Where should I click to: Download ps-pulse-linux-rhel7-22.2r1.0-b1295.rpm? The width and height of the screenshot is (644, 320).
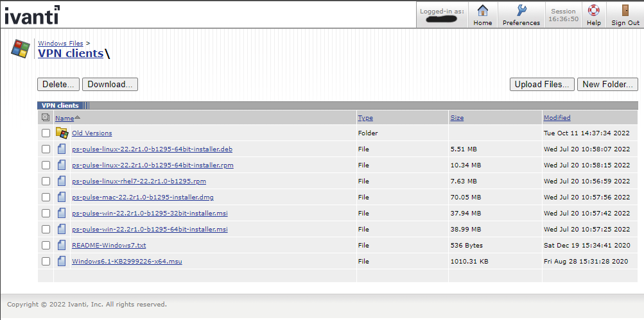coord(139,181)
